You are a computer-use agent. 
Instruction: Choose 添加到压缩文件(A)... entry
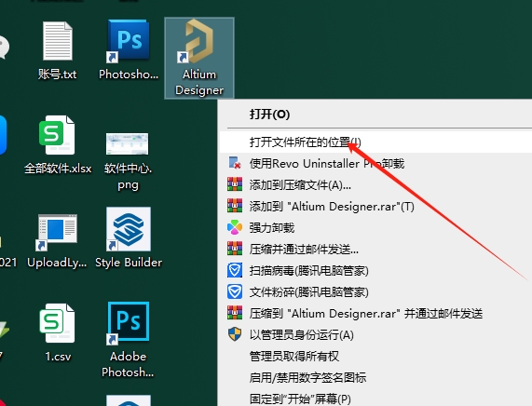click(375, 185)
